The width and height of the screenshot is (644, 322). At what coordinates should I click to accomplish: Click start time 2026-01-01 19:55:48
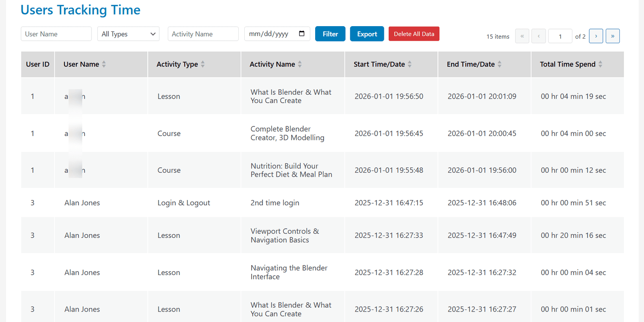point(389,170)
